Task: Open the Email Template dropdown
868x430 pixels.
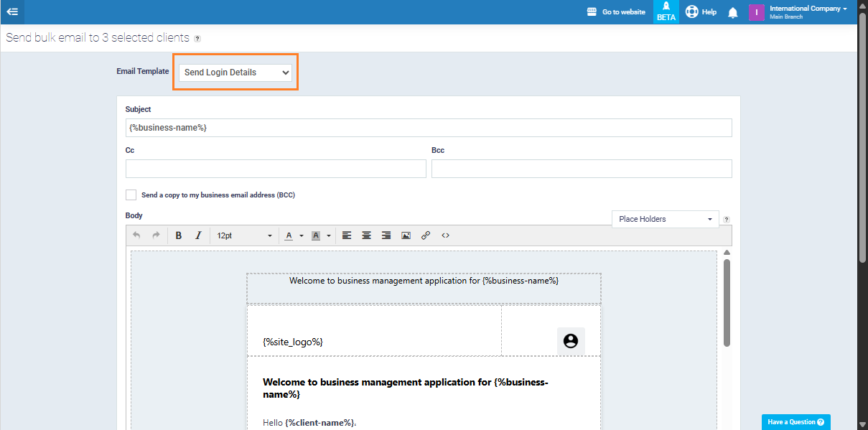Action: click(235, 73)
